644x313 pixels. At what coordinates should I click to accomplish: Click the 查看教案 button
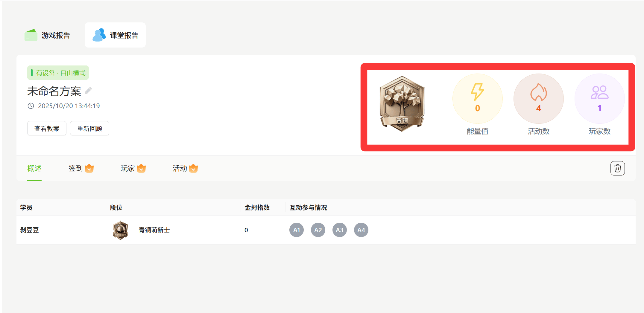pos(47,129)
